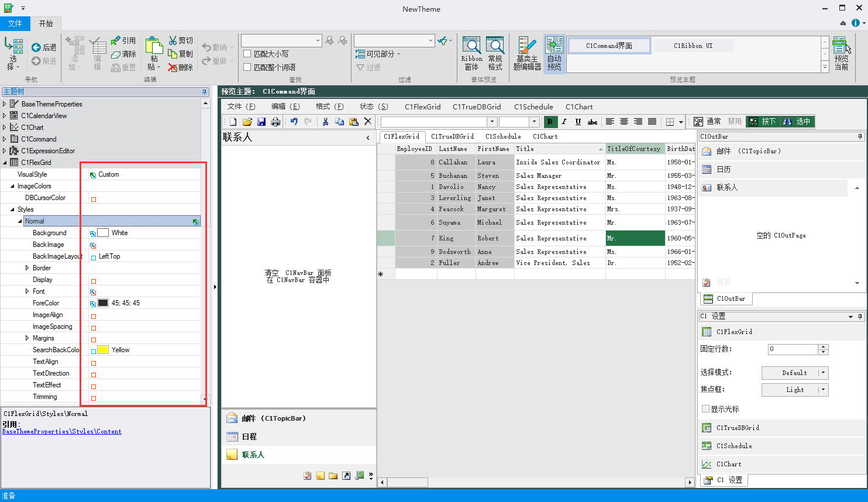The width and height of the screenshot is (868, 502).
Task: Toggle Italic formatting button
Action: pyautogui.click(x=564, y=122)
